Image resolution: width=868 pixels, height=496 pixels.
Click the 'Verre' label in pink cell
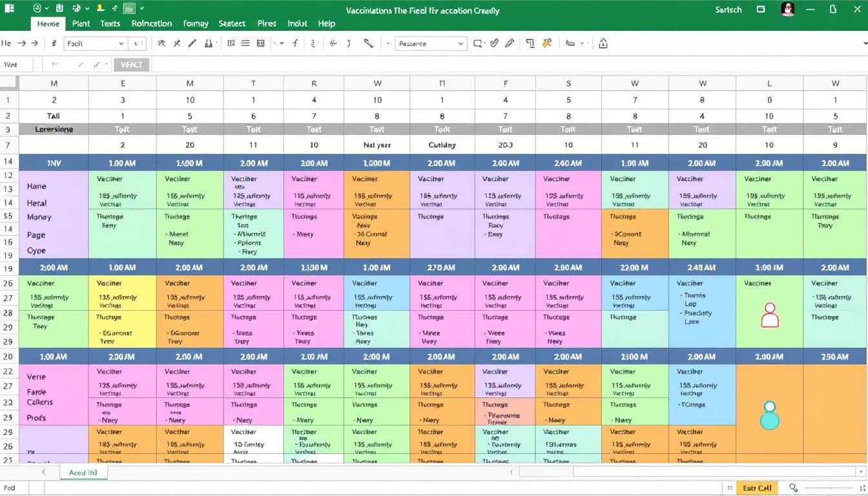click(x=37, y=377)
